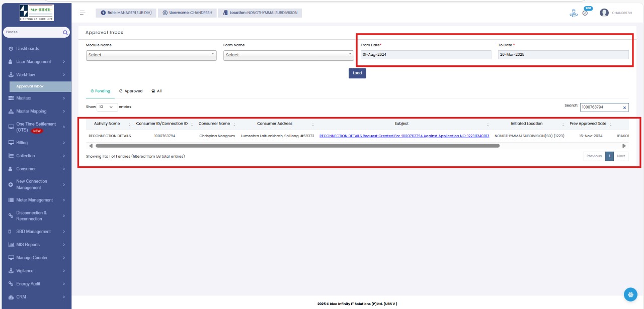This screenshot has height=309, width=644.
Task: Sort by Initiated Location column header
Action: [x=528, y=124]
